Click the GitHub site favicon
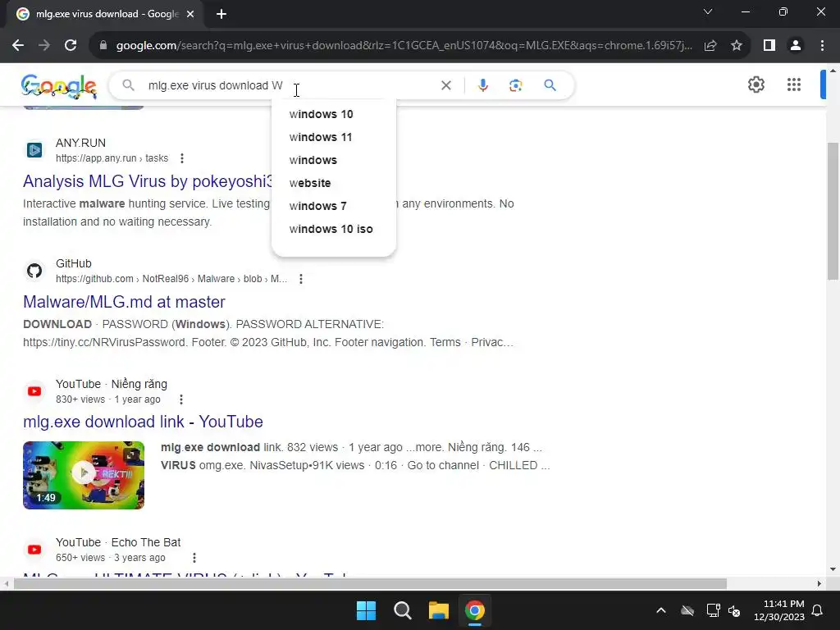Image resolution: width=840 pixels, height=630 pixels. pyautogui.click(x=34, y=271)
